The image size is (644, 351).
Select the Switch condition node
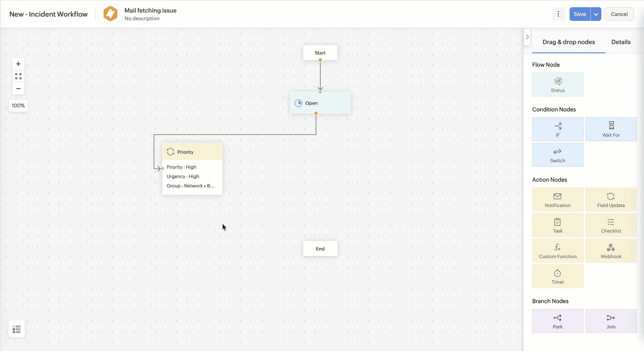pyautogui.click(x=557, y=155)
